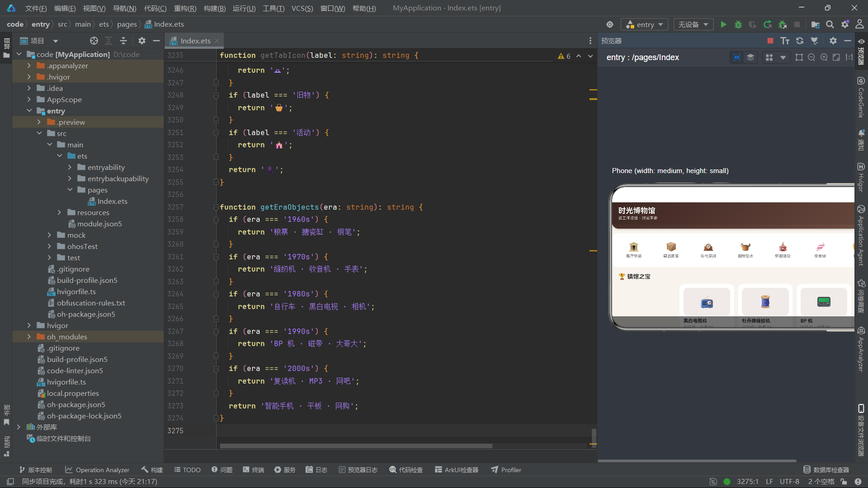Reset preview to 1:1 scale
Screen dimensions: 868x488
tap(849, 57)
